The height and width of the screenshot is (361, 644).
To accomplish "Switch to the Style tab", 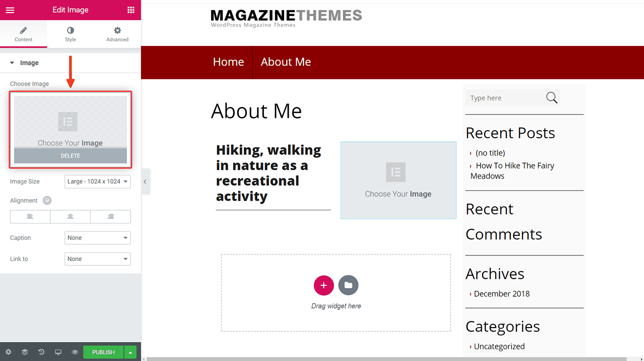I will tap(70, 34).
